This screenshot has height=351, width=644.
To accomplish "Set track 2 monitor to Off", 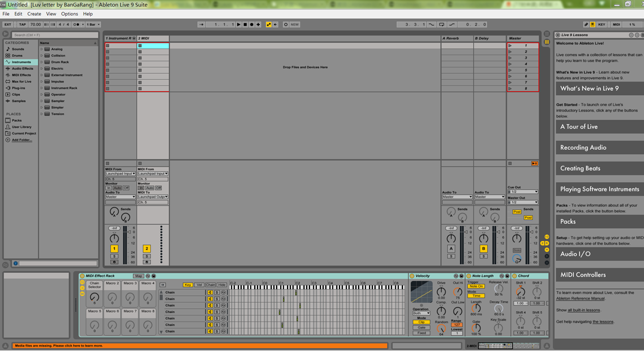I will coord(158,188).
